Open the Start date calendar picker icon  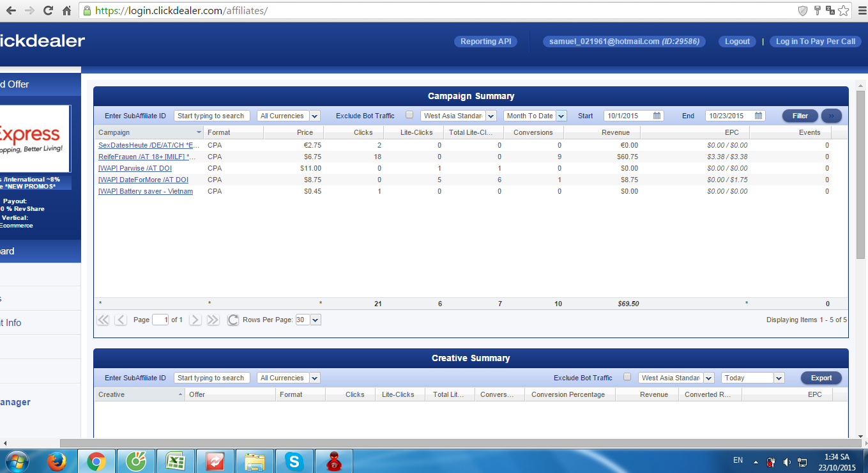[x=657, y=116]
